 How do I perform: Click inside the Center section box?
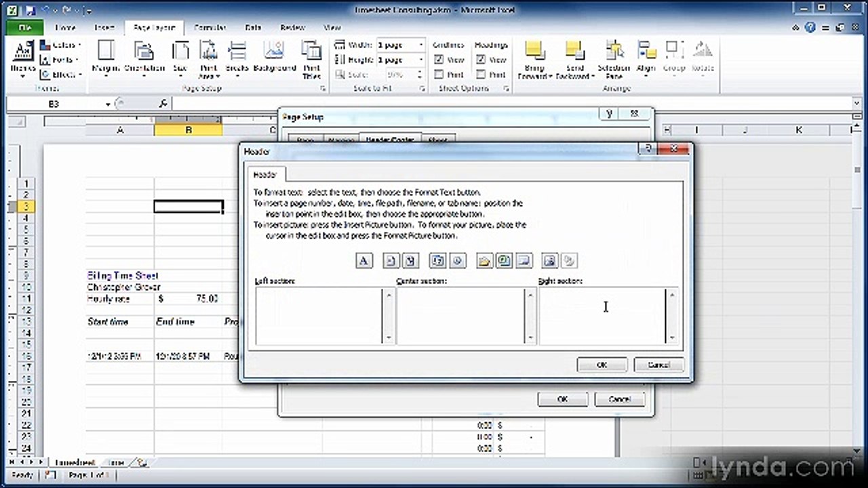click(x=461, y=315)
